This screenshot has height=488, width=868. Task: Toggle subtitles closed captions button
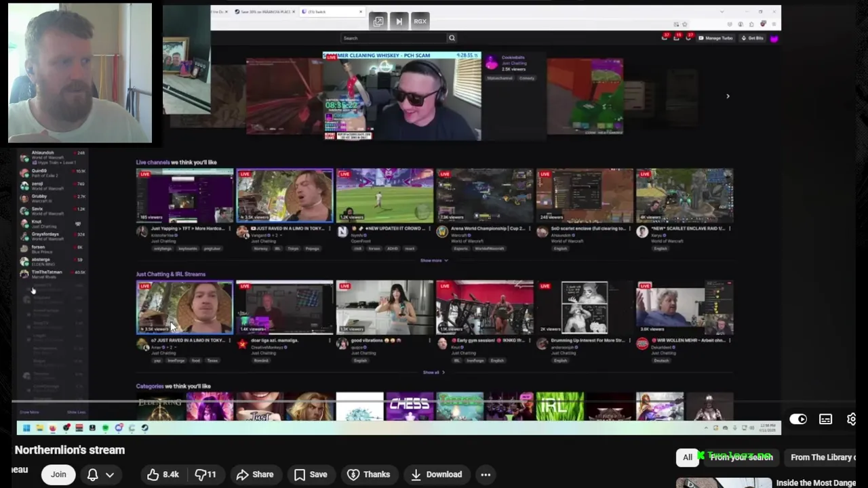[x=825, y=420]
